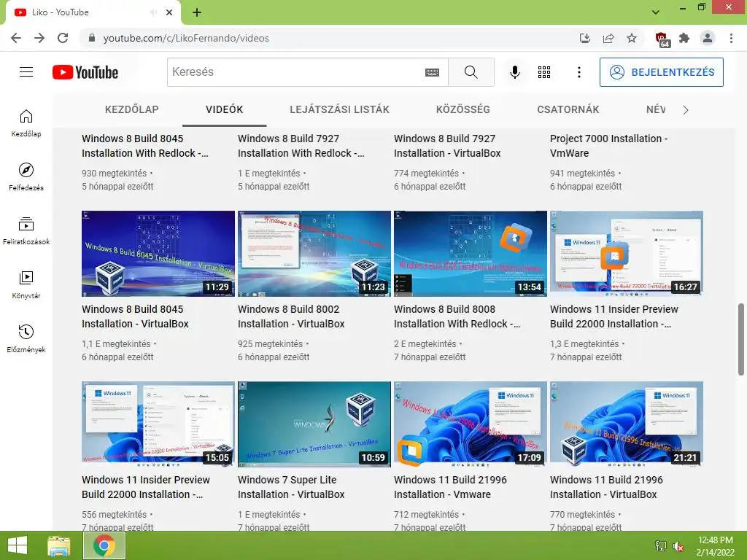Click the YouTube logo
Image resolution: width=747 pixels, height=560 pixels.
click(x=85, y=72)
